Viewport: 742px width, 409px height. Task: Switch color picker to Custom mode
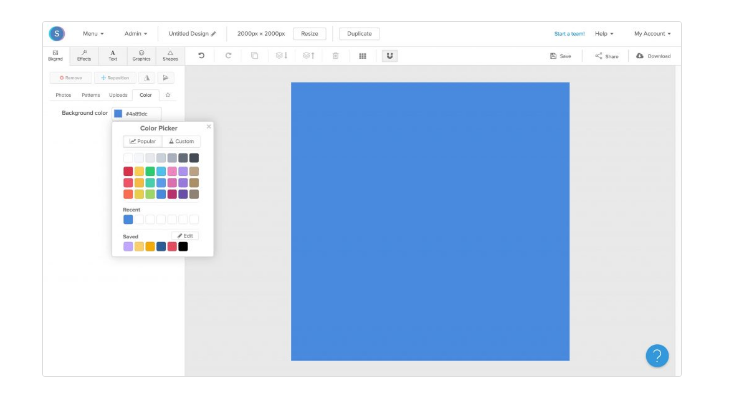181,141
